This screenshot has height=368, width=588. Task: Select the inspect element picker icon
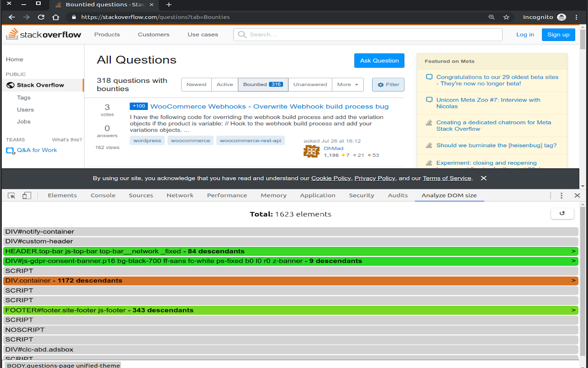pyautogui.click(x=12, y=195)
